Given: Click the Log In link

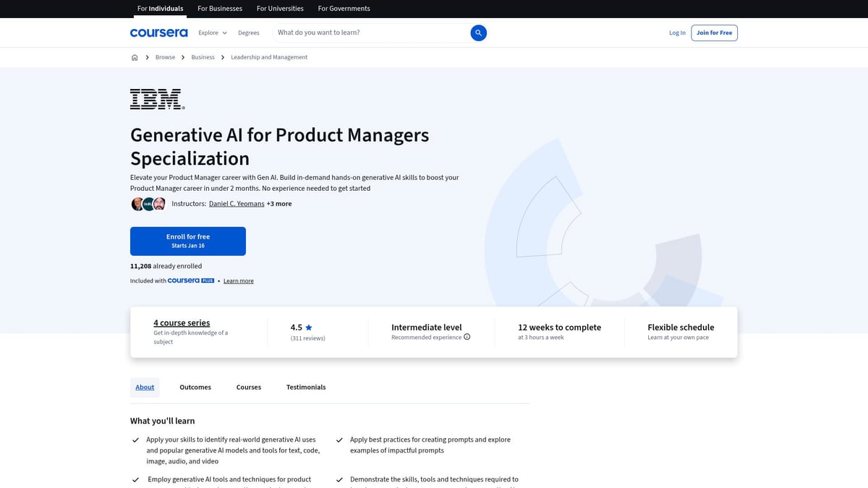Looking at the screenshot, I should 677,33.
